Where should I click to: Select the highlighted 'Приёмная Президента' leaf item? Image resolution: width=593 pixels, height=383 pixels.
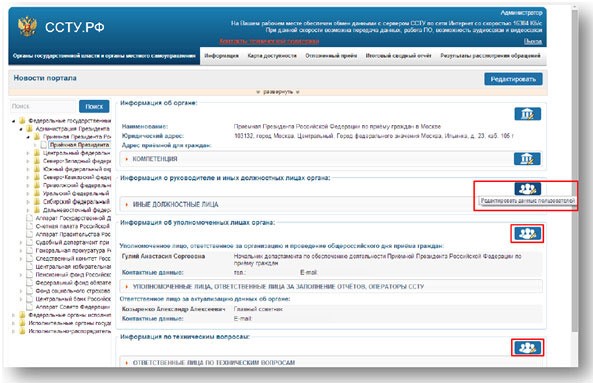click(x=80, y=145)
